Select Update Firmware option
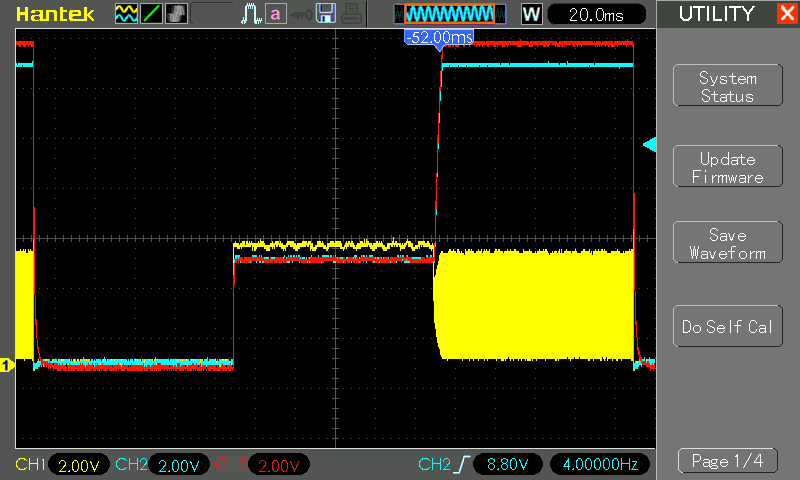The height and width of the screenshot is (480, 800). tap(727, 168)
